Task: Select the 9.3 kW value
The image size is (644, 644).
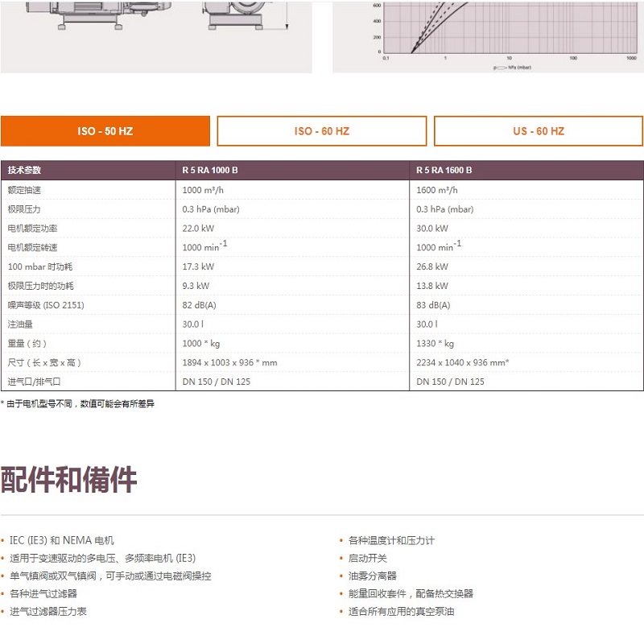Action: pyautogui.click(x=196, y=286)
